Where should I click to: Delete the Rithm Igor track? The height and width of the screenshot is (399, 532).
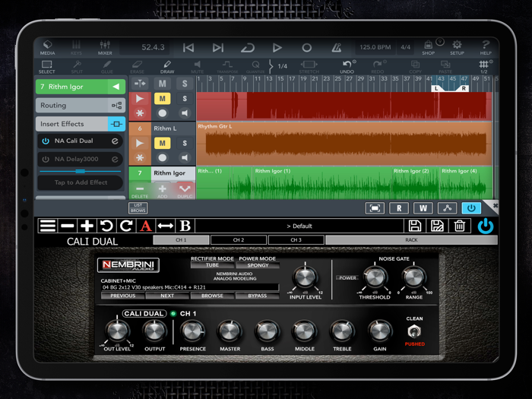coord(140,191)
